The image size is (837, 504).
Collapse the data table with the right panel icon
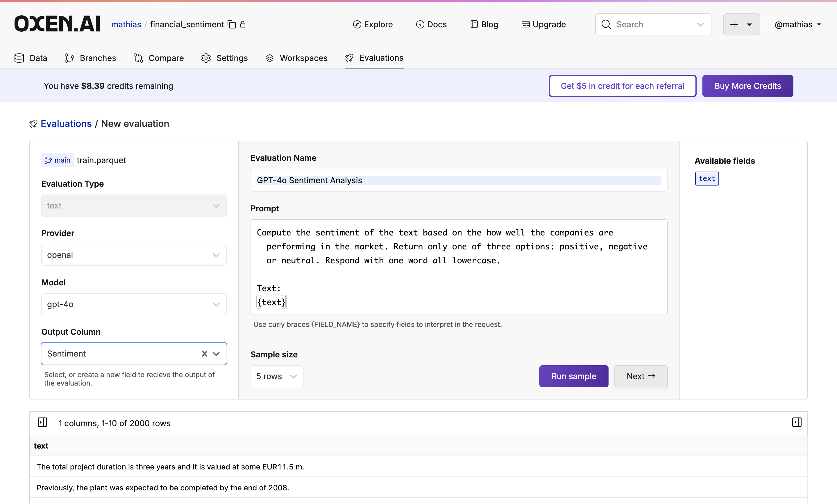coord(797,422)
